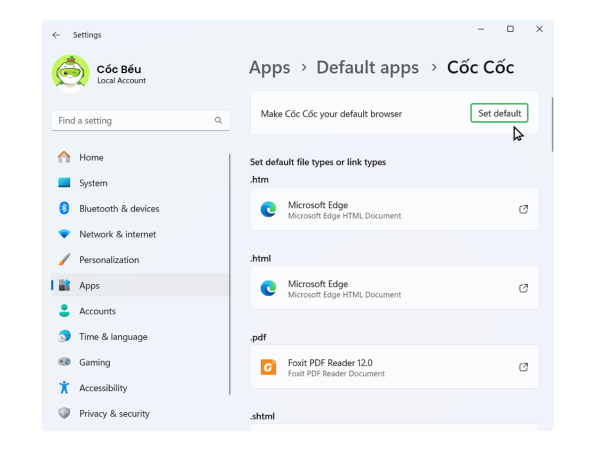Click the Find a setting search box
This screenshot has width=600, height=453.
click(141, 121)
